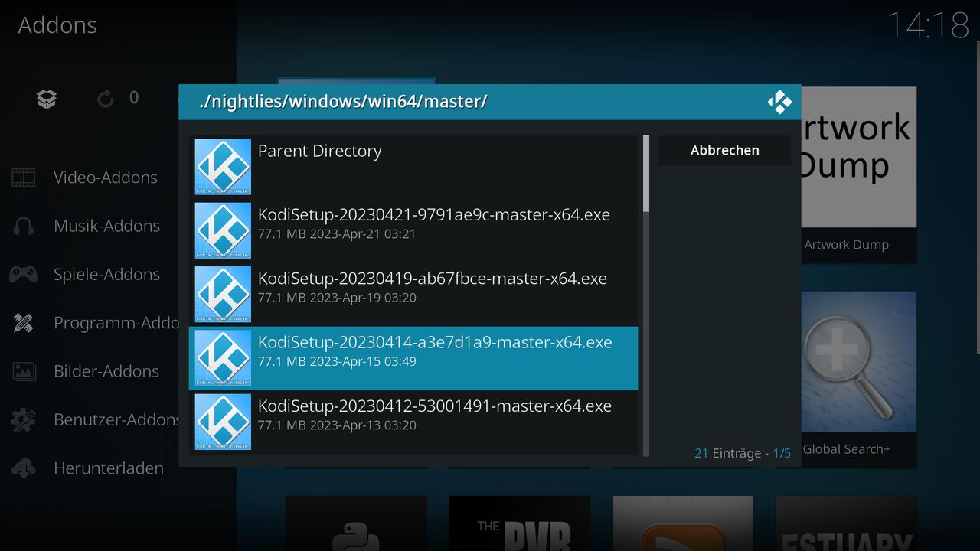
Task: Open the Global Search+ addon tile
Action: click(858, 379)
